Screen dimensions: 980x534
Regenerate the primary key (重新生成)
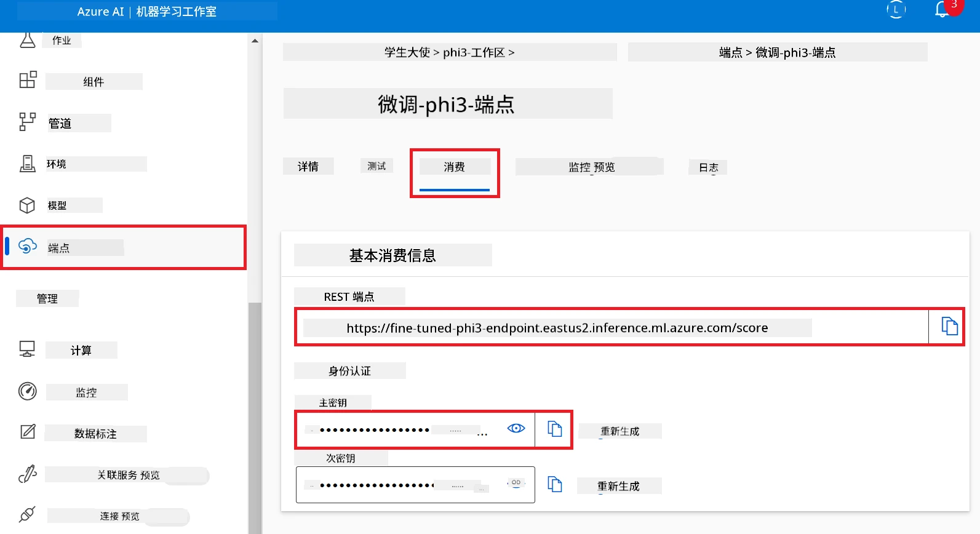point(620,431)
